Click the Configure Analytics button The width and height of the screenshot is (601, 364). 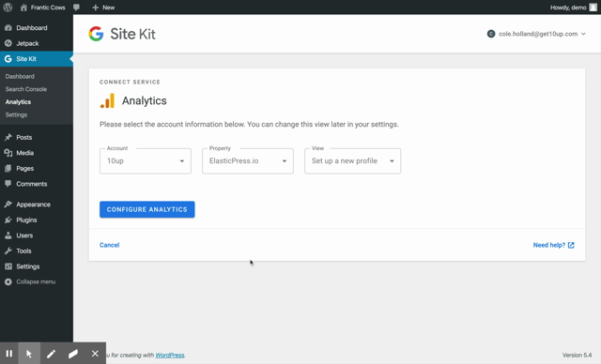point(147,210)
